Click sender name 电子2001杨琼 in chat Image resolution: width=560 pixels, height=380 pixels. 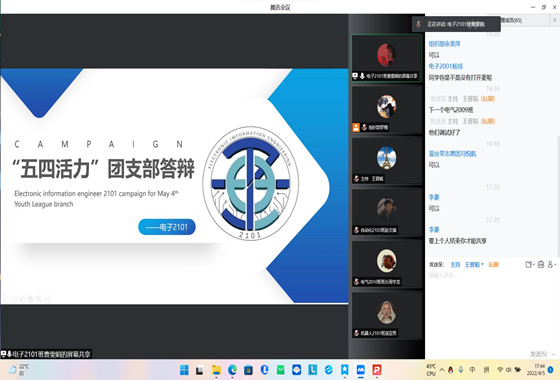[446, 66]
